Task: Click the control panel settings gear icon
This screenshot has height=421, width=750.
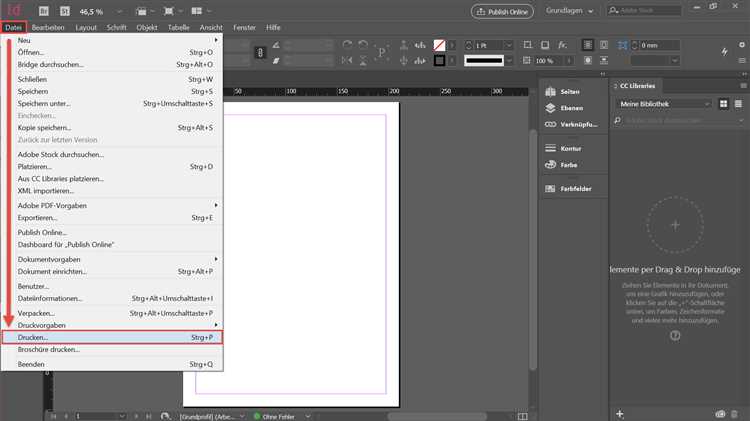Action: 742,45
